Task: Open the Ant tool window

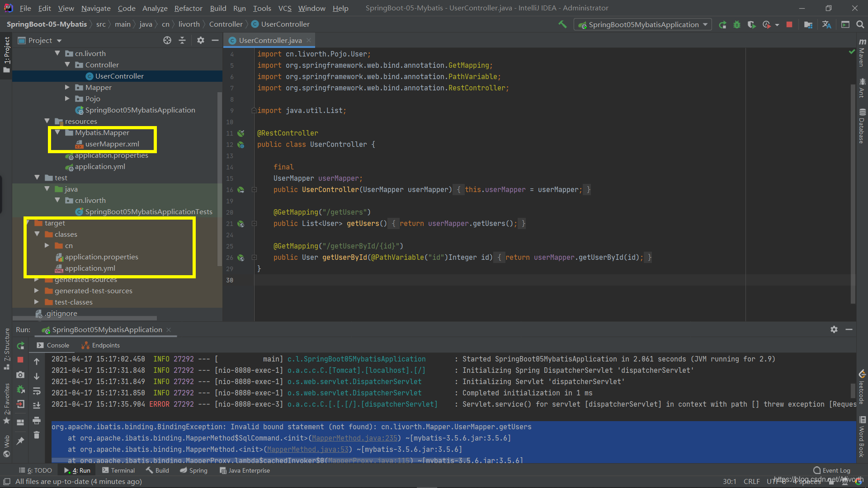Action: [862, 88]
